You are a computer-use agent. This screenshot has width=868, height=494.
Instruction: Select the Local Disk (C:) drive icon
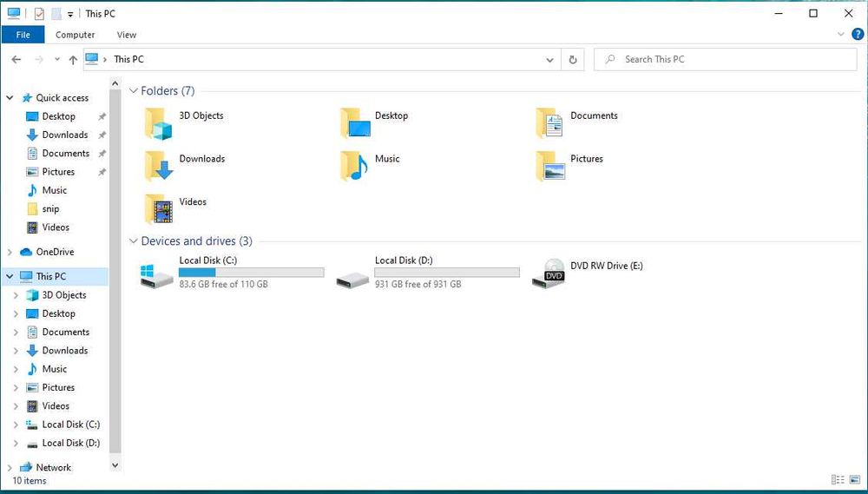(157, 275)
